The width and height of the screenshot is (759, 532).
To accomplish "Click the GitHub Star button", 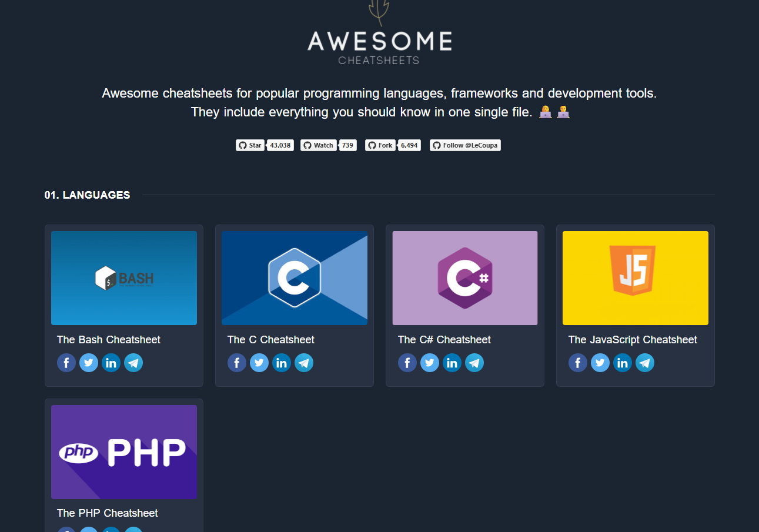I will tap(250, 145).
